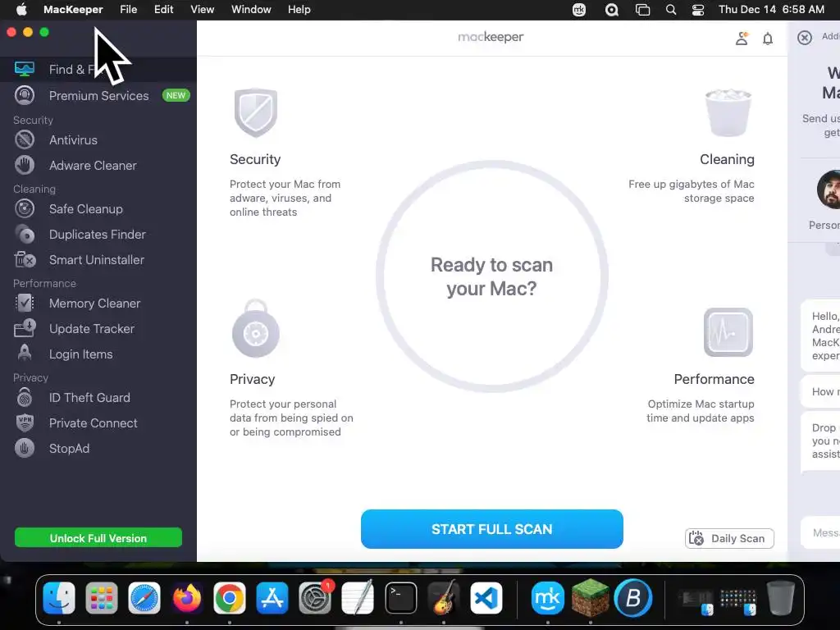Click the Premium Services headset icon
Screen dimensions: 840x630
pos(24,95)
